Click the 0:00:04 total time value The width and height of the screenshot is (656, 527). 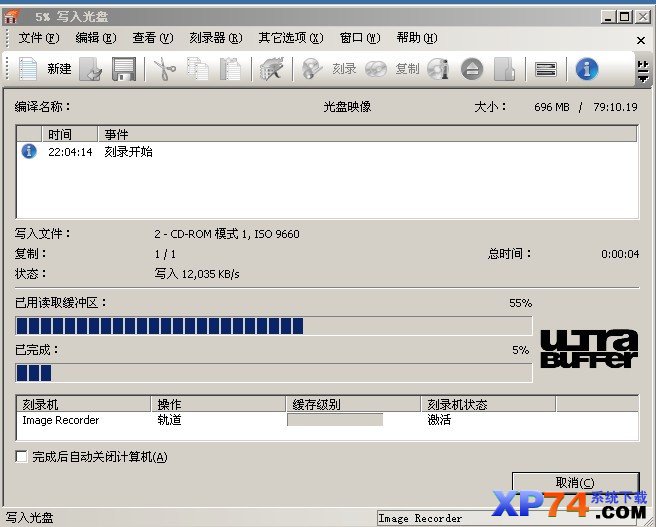click(x=620, y=254)
